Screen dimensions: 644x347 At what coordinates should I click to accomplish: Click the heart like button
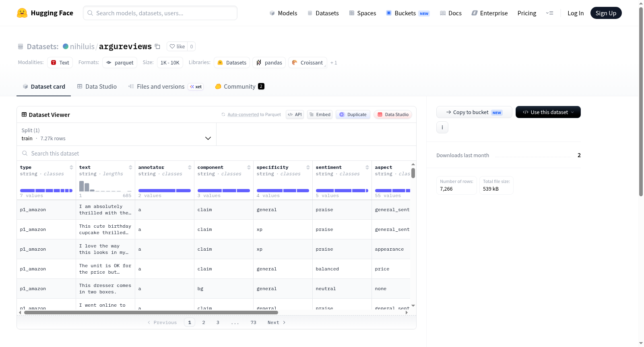click(177, 46)
